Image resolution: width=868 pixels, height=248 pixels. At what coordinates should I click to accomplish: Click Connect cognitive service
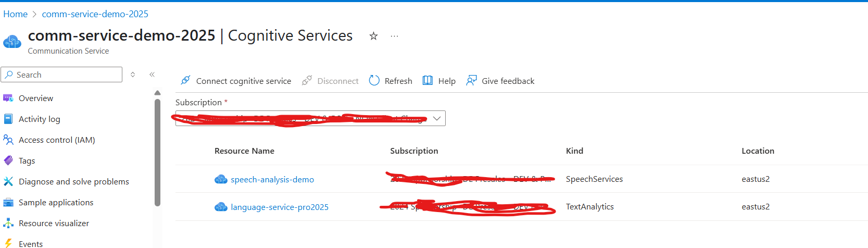point(236,81)
